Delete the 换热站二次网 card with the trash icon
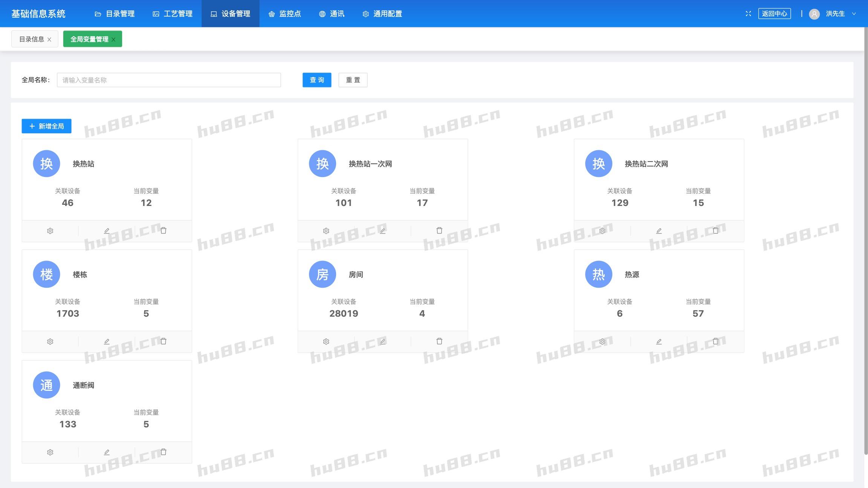This screenshot has width=868, height=488. click(715, 230)
